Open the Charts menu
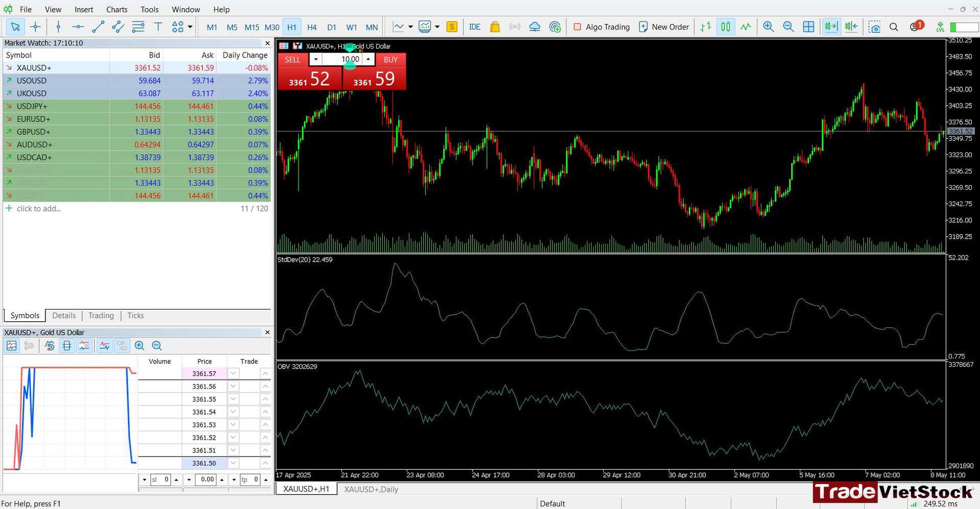 click(117, 9)
